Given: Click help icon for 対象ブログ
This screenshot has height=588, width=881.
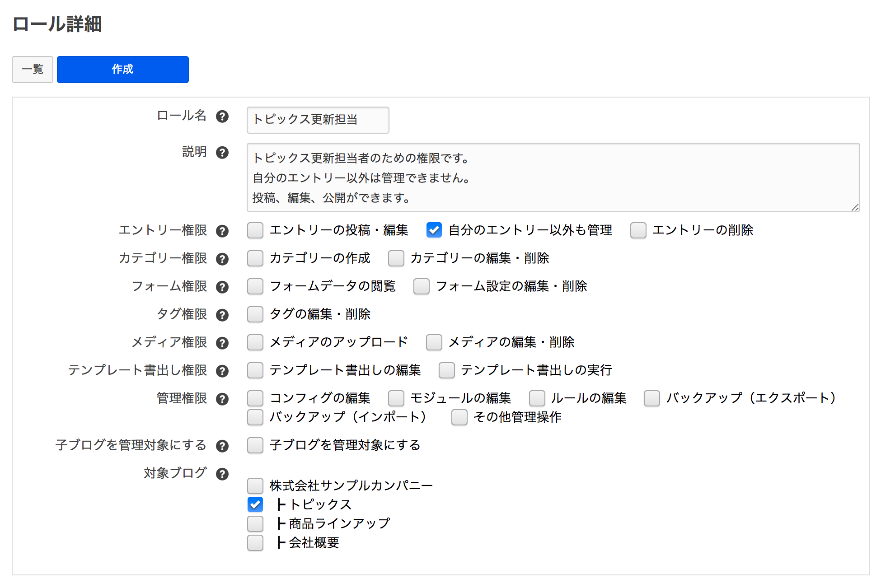Looking at the screenshot, I should (222, 474).
